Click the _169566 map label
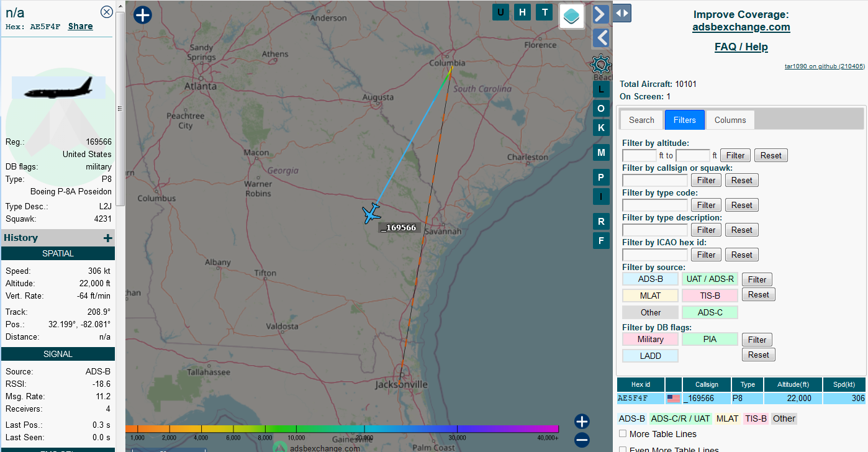 (x=399, y=228)
